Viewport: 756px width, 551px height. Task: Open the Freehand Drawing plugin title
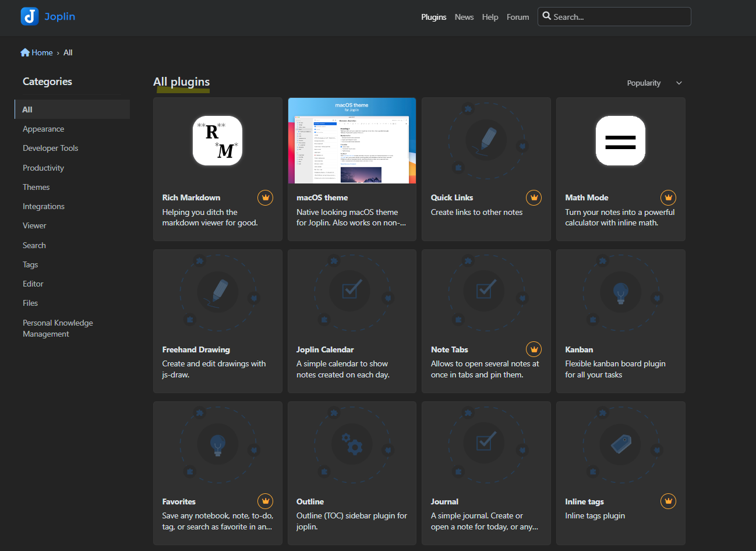point(196,349)
